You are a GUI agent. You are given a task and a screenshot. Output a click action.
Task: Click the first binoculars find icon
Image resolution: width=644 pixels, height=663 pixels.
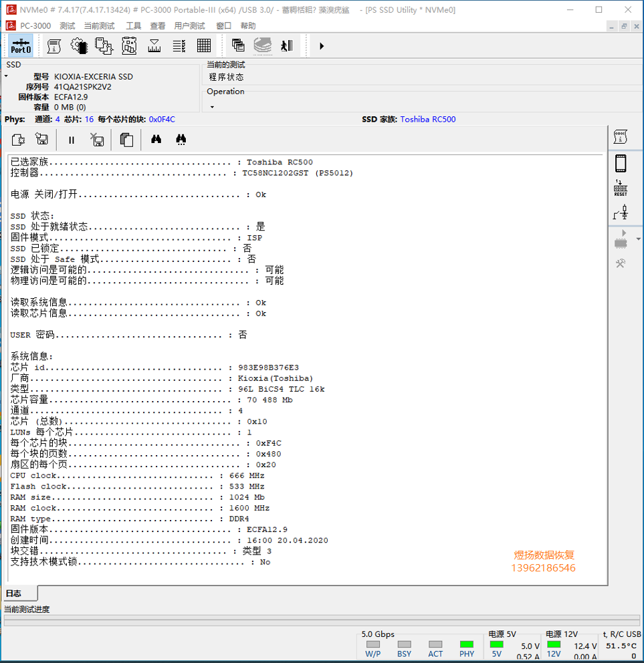click(156, 139)
